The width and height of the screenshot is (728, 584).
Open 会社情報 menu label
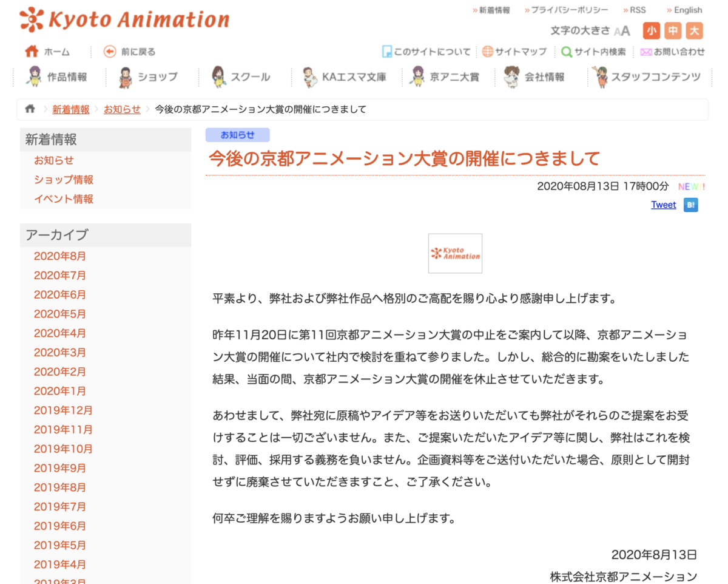coord(544,77)
